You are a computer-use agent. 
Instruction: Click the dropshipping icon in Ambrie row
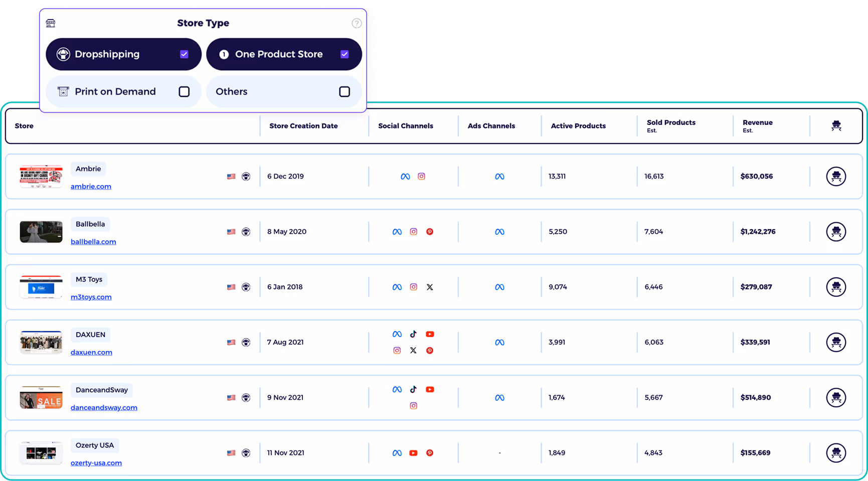tap(246, 177)
